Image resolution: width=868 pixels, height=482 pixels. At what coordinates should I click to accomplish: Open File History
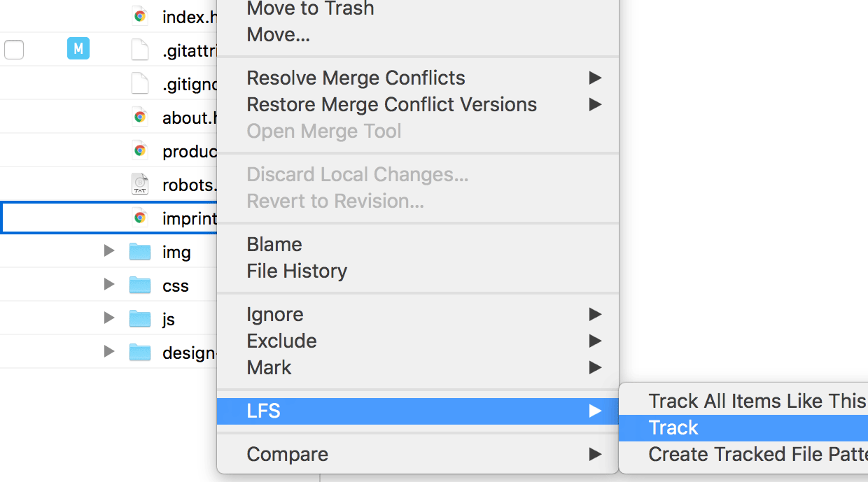(x=297, y=271)
